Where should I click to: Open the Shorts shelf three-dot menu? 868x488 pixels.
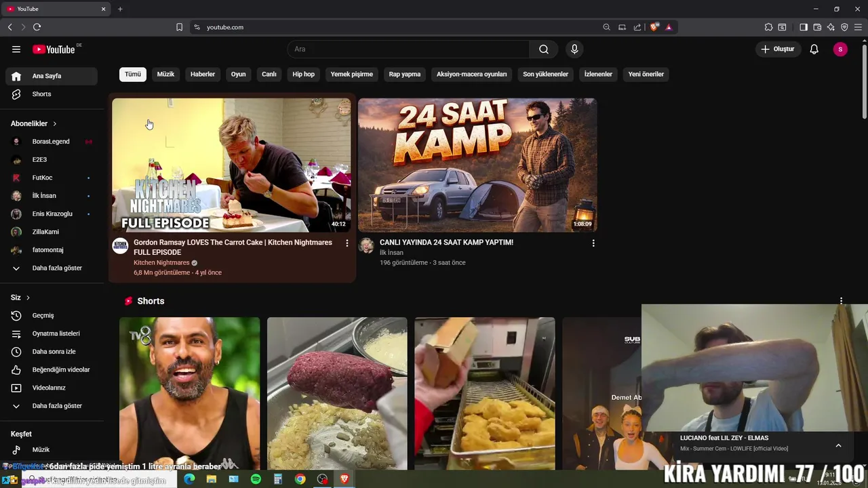[x=841, y=301]
